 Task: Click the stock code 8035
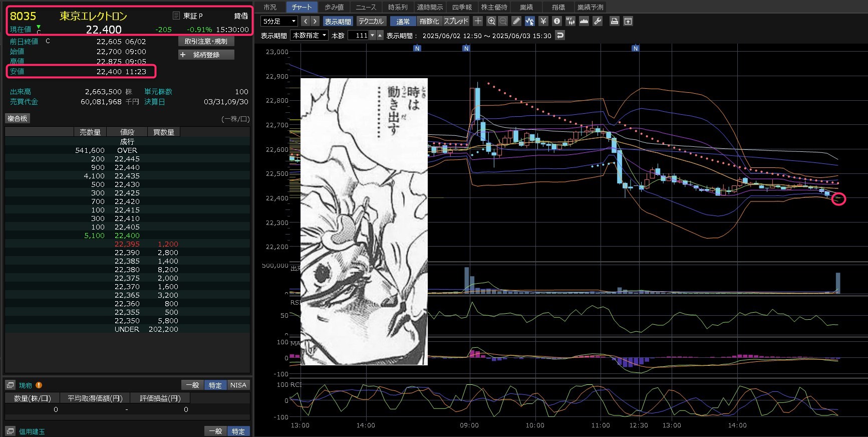23,16
